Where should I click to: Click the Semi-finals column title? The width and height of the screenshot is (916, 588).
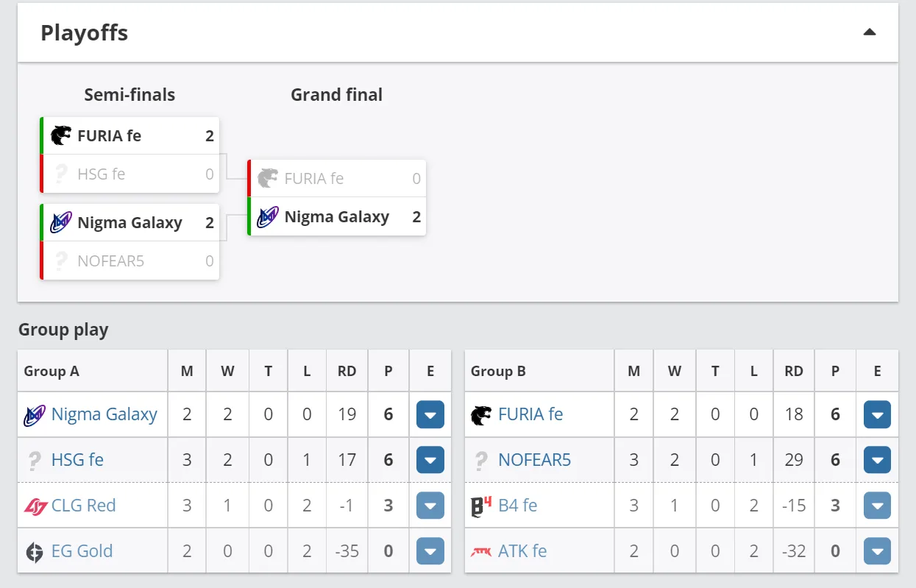point(129,95)
